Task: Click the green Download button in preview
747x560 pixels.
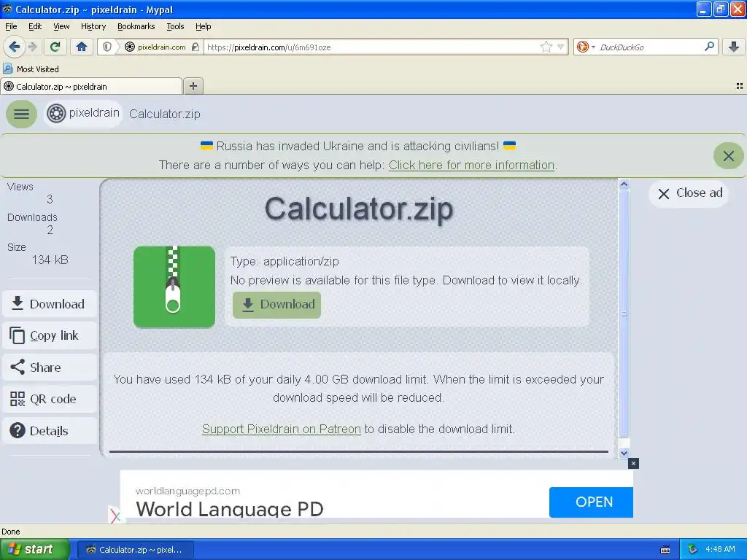Action: click(x=276, y=305)
